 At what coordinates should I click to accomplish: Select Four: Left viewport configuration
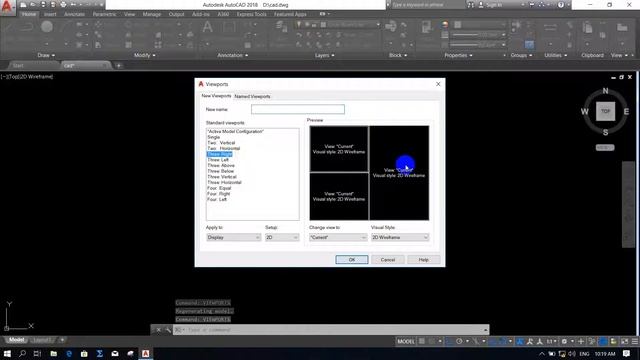point(217,200)
